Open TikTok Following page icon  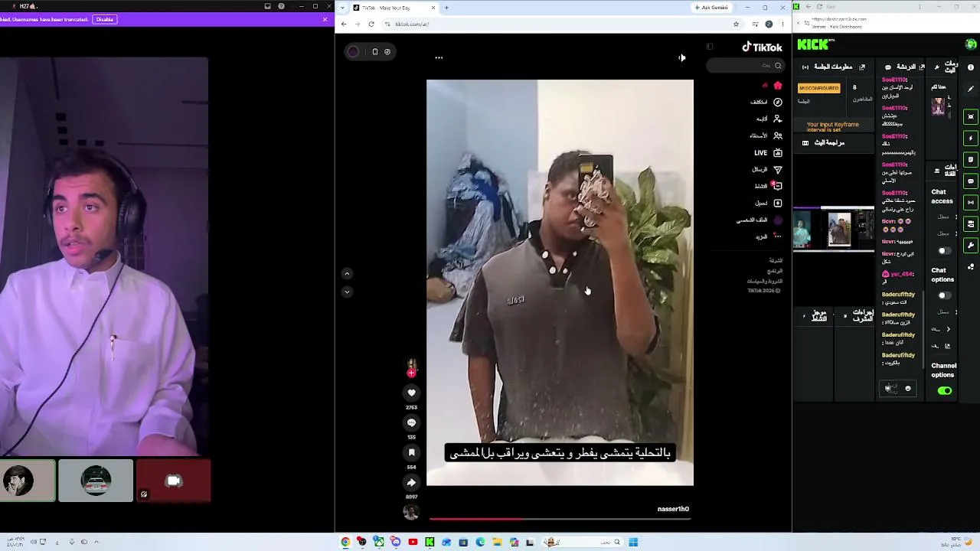778,119
